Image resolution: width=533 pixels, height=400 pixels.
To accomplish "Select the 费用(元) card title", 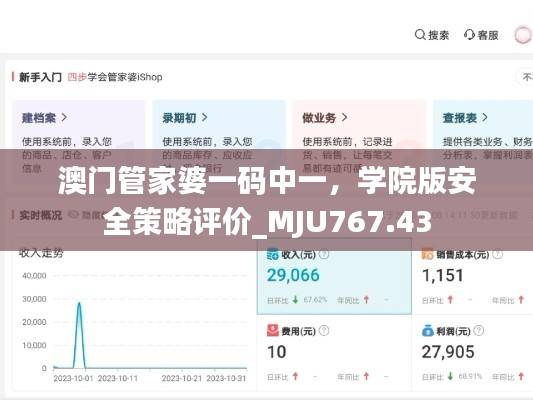I will pyautogui.click(x=298, y=331).
